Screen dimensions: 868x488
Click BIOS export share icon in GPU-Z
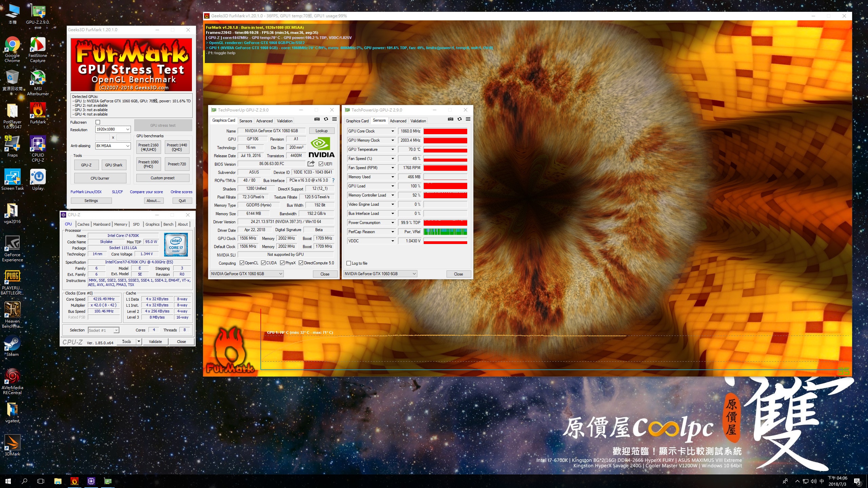(x=311, y=164)
